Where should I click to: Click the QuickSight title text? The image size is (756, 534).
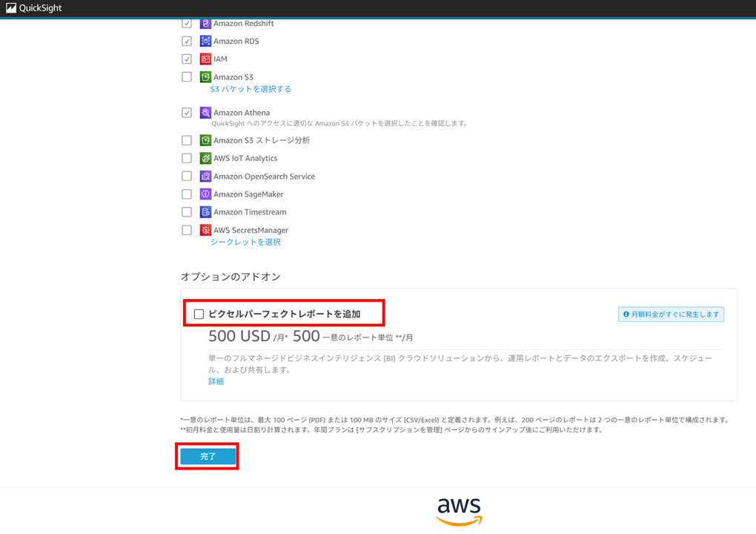click(x=41, y=7)
